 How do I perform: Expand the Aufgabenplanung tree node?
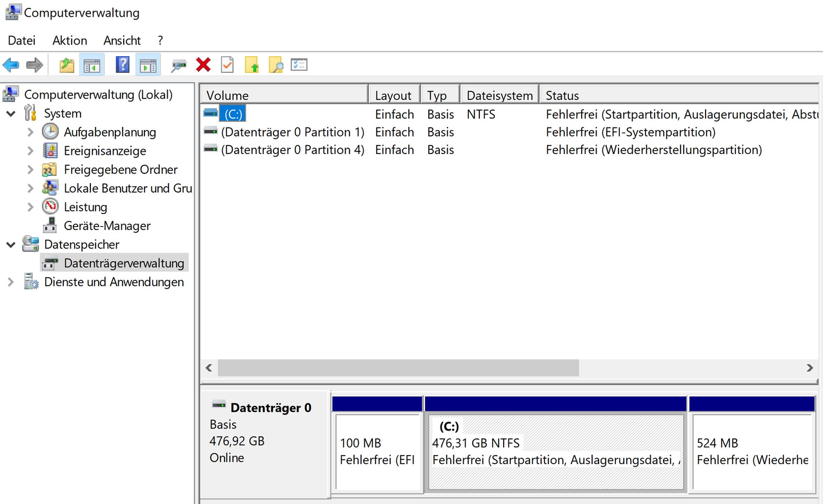point(30,133)
